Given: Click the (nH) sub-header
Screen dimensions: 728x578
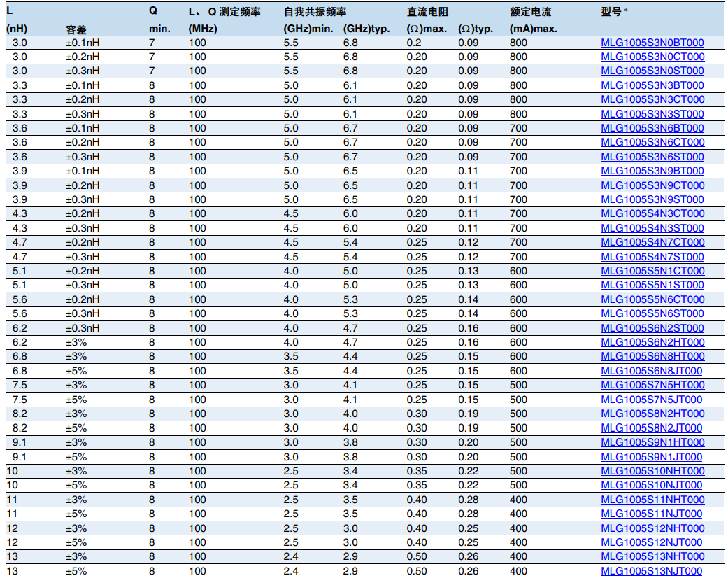Looking at the screenshot, I should tap(17, 29).
